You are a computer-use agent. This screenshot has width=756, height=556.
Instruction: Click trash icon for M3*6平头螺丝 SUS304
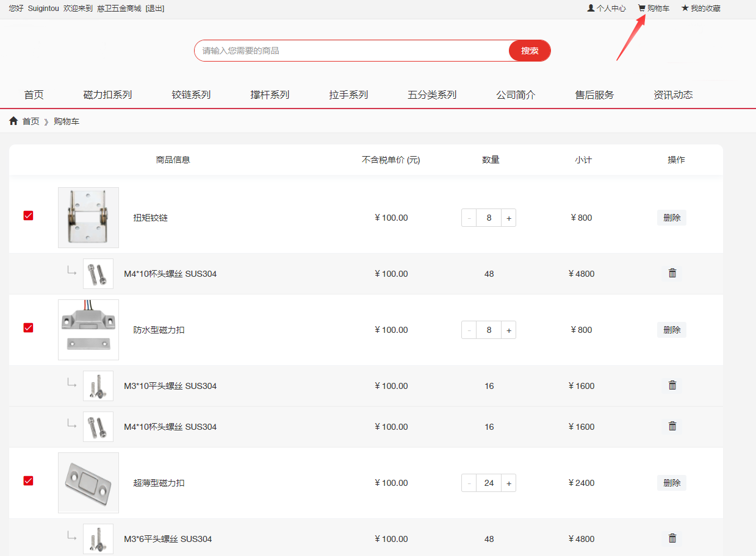672,538
